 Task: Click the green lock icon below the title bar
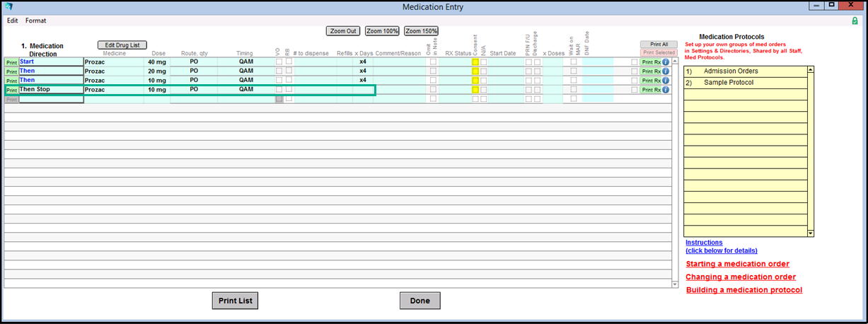point(855,21)
